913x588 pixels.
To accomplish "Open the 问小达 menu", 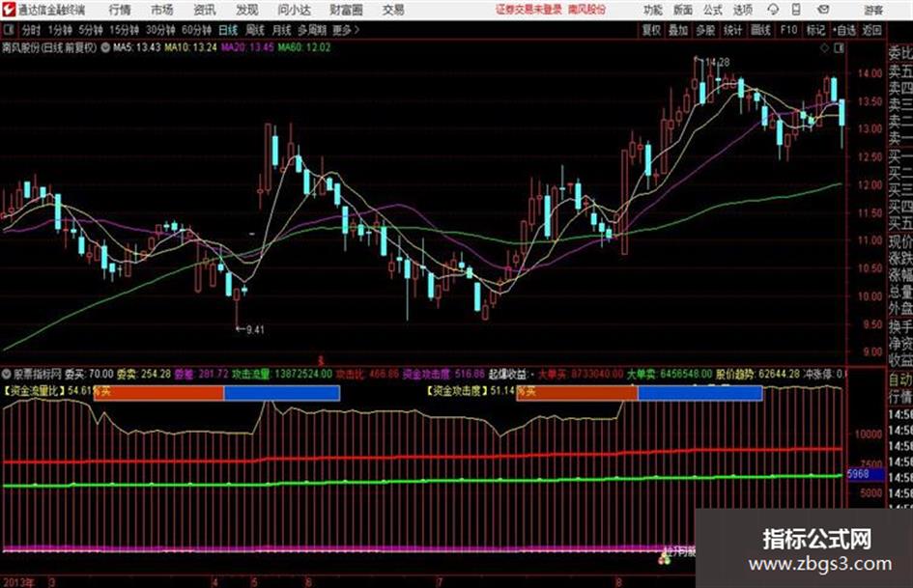I will [294, 10].
